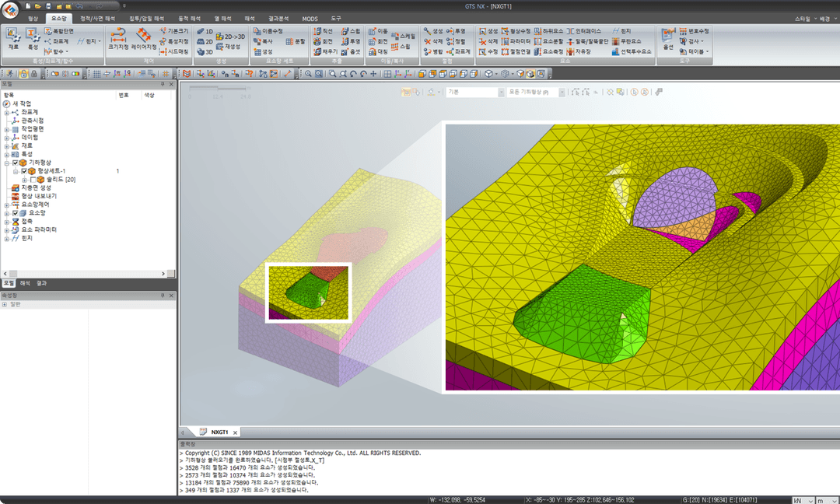Screen dimensions: 840x504
Task: Open the 정적/사면 해석 ribbon tab
Action: pyautogui.click(x=97, y=19)
